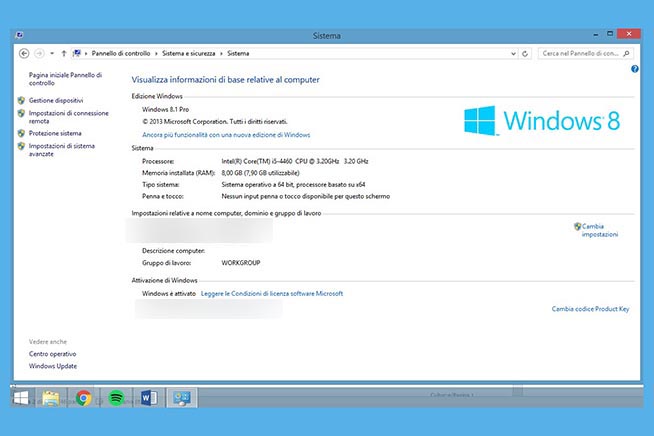
Task: Click the Forward navigation arrow
Action: [39, 53]
